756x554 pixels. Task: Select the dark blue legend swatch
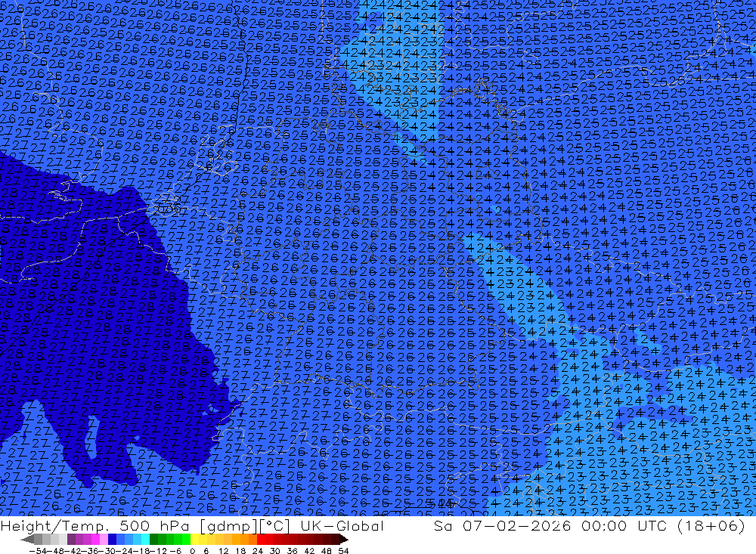click(x=112, y=539)
